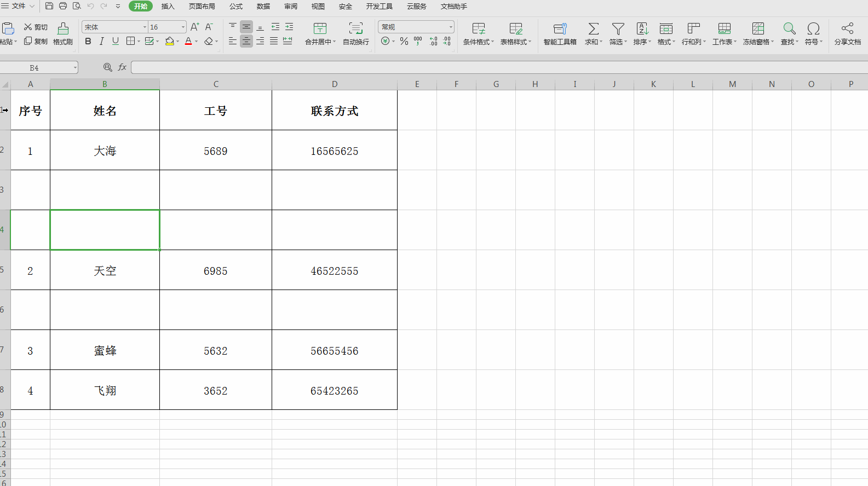Apply the red font color A

pyautogui.click(x=188, y=41)
